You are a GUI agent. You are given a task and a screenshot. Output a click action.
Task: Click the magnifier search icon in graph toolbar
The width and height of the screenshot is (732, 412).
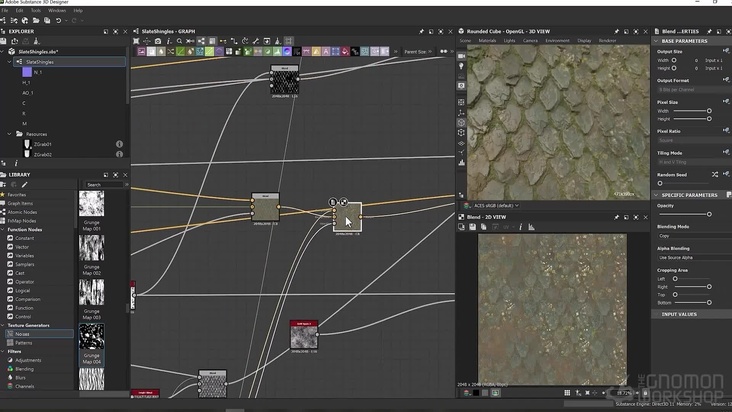pos(179,41)
